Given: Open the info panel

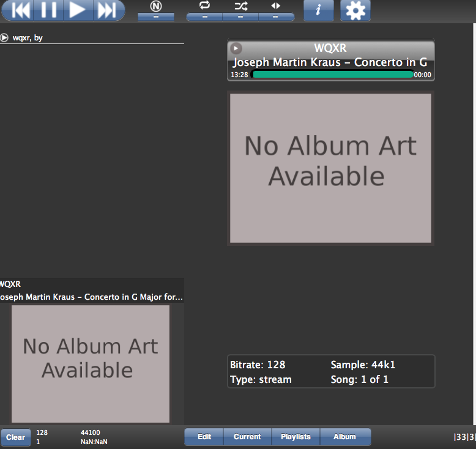Looking at the screenshot, I should (x=318, y=10).
